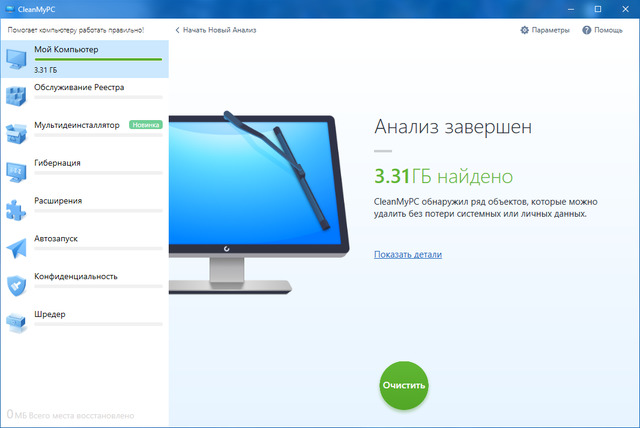Screen dimensions: 640x428
Task: Click the Анализ завершен heading
Action: pyautogui.click(x=453, y=126)
